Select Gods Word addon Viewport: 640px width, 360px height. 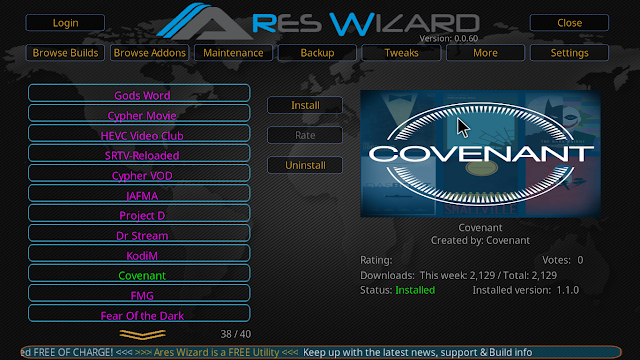tap(139, 93)
